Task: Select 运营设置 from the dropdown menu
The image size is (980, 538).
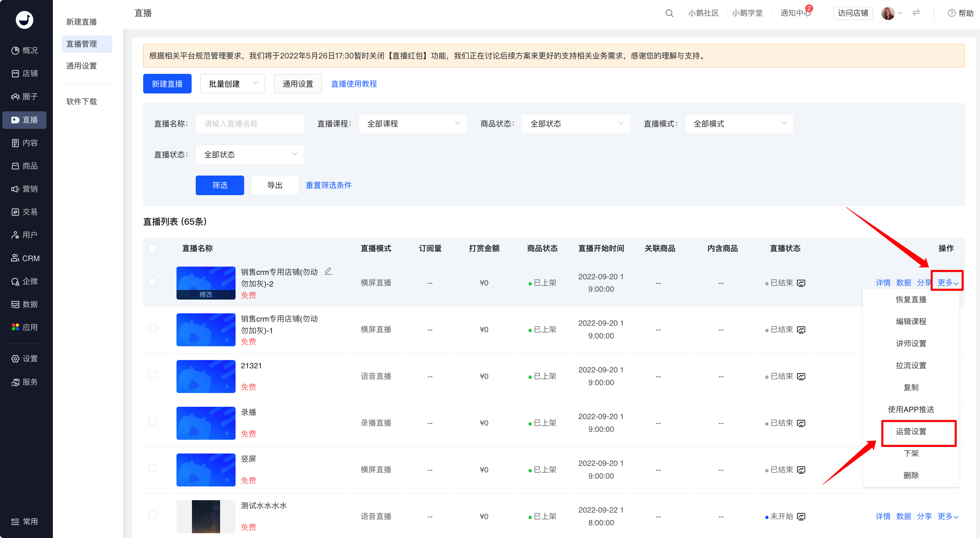Action: click(x=911, y=431)
